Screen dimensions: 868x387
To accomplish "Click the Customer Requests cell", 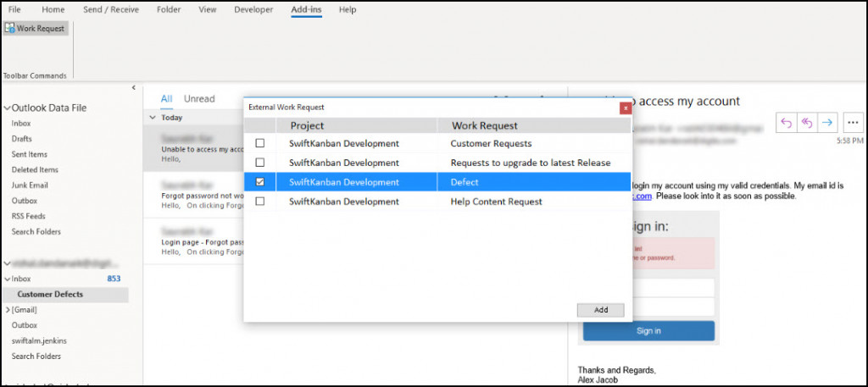I will point(534,143).
